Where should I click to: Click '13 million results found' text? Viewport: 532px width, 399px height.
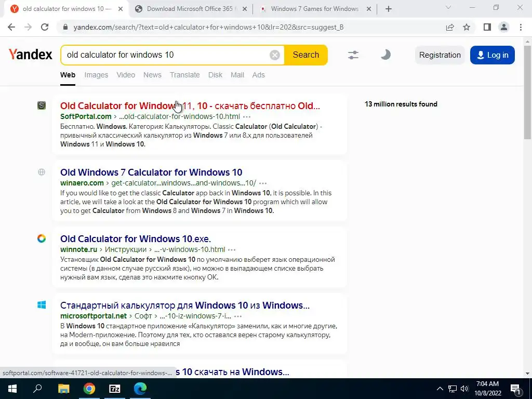(401, 104)
